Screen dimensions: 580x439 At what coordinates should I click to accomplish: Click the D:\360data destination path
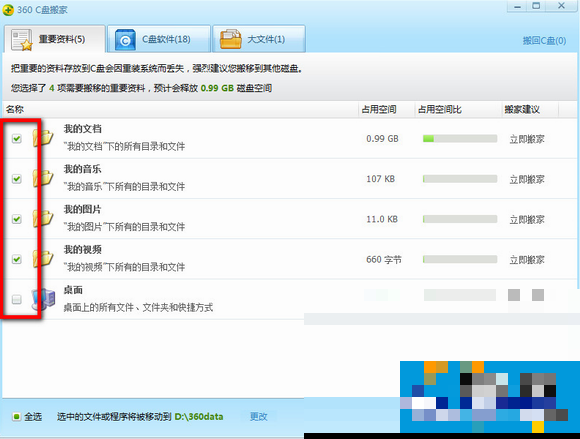coord(199,417)
